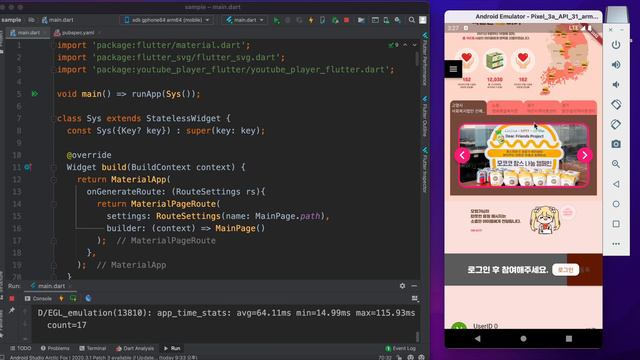This screenshot has width=640, height=360.
Task: Open Problems tool window
Action: click(x=55, y=348)
